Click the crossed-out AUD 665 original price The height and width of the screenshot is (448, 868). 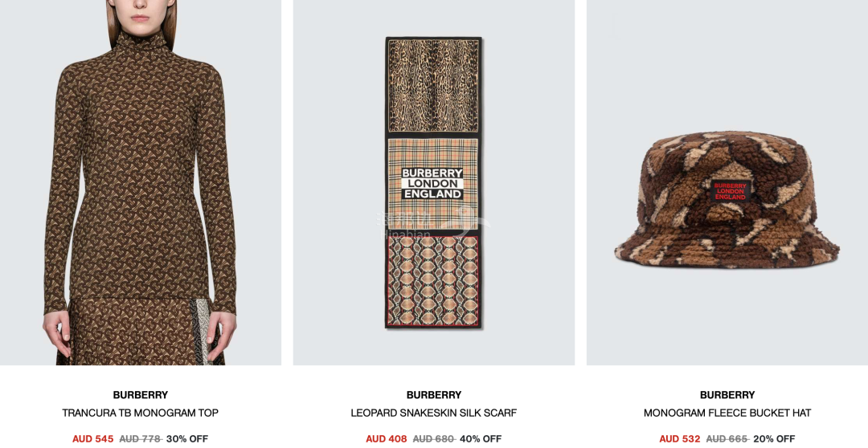pyautogui.click(x=727, y=438)
